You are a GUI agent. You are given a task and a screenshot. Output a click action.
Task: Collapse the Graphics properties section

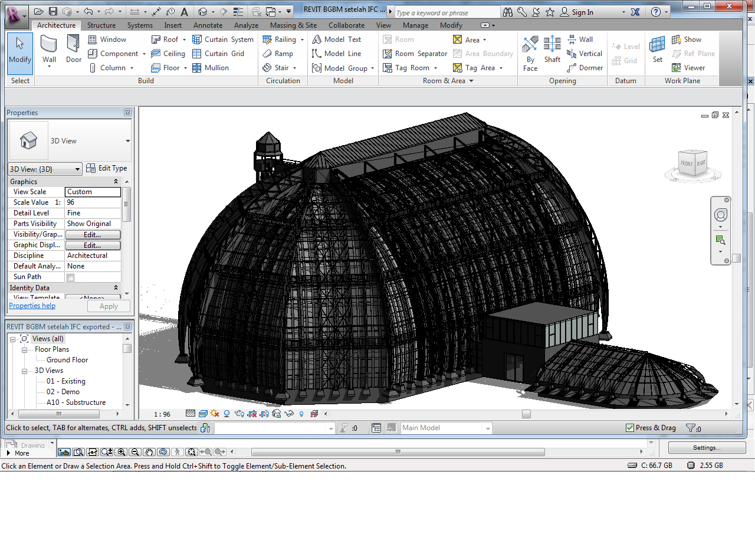tap(116, 182)
